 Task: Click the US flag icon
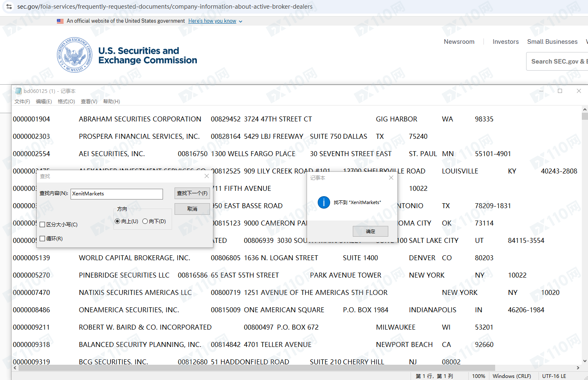point(60,21)
